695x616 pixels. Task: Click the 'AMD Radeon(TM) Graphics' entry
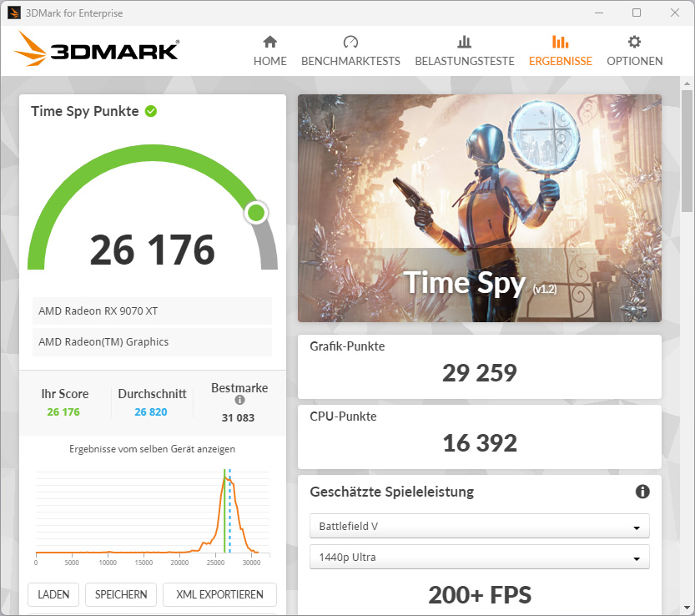pos(152,342)
